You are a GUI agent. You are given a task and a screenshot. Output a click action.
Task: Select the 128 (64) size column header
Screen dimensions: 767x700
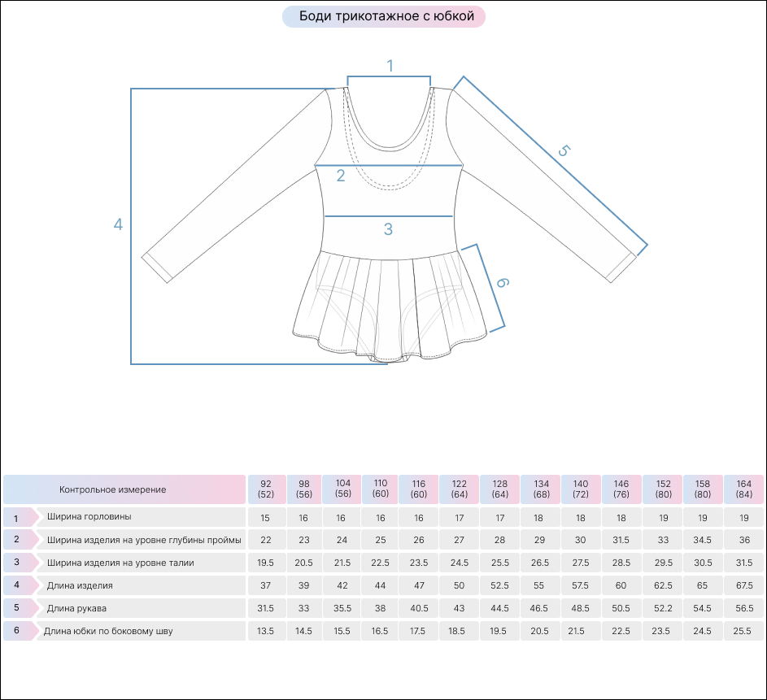499,489
